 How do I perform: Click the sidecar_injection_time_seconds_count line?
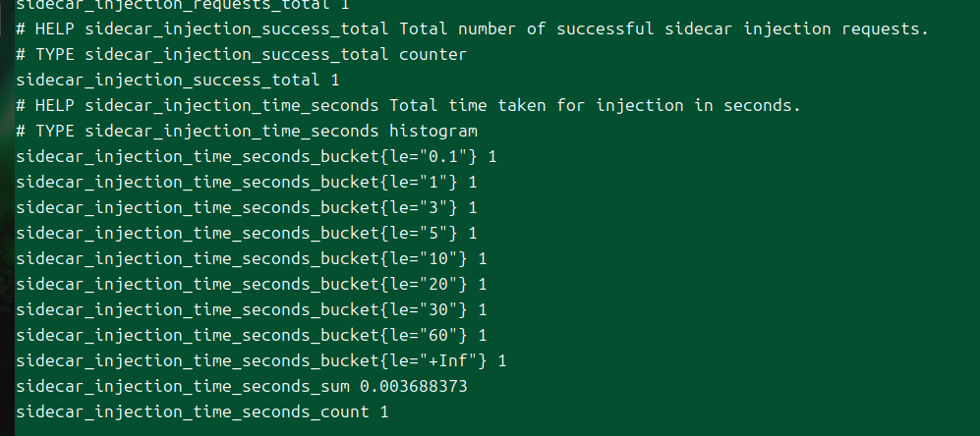202,412
